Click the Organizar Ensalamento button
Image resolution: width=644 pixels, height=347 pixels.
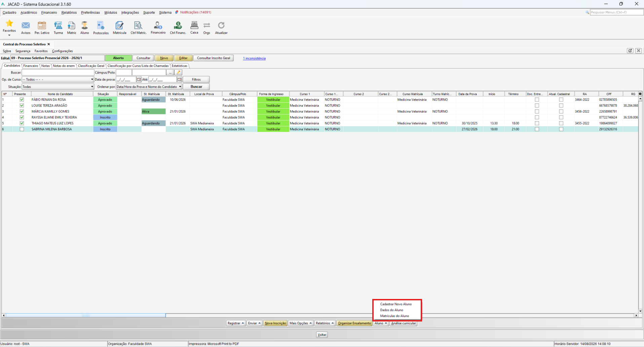pos(354,323)
